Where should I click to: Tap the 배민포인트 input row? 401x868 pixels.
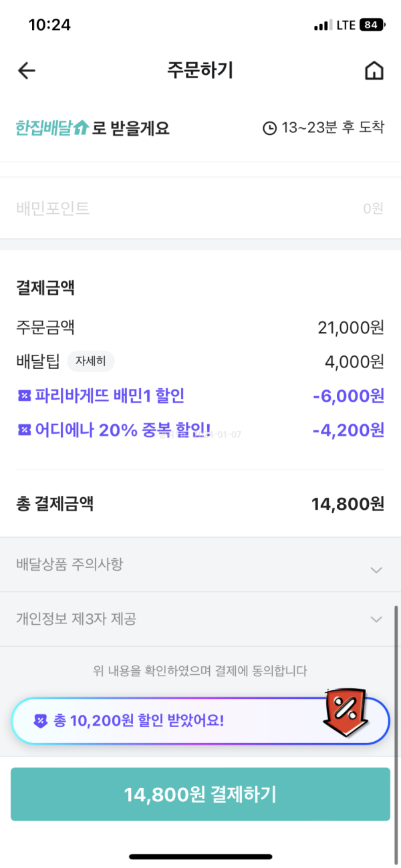point(200,208)
